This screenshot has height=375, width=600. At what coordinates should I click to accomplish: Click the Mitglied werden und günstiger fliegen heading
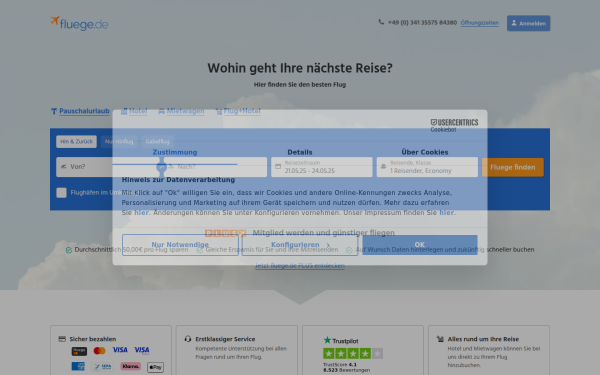(x=323, y=233)
